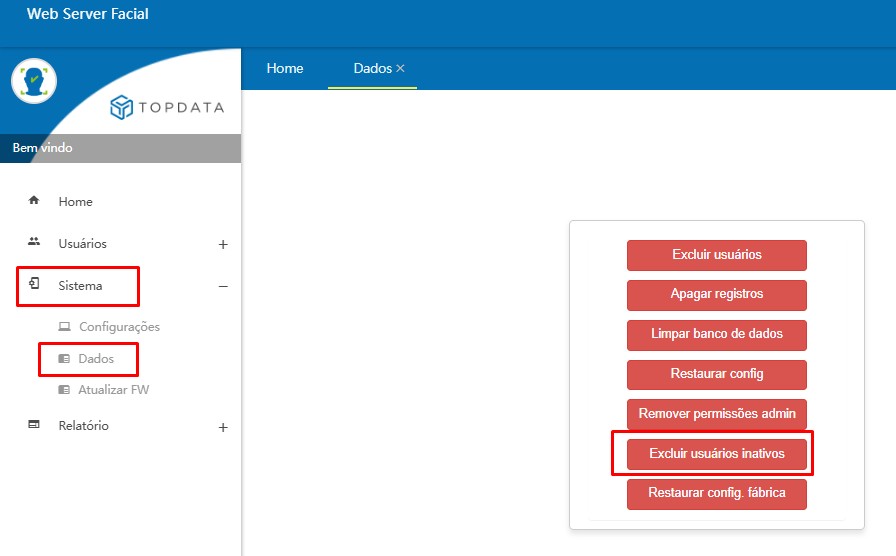Click the house icon beside Home

coord(34,200)
